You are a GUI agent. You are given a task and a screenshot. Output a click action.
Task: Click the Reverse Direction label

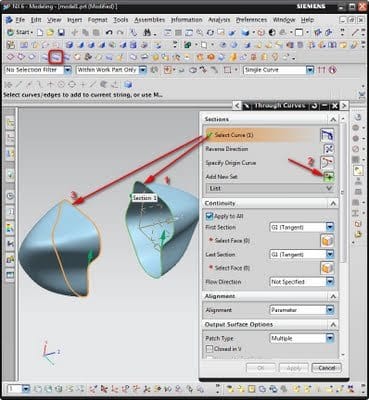coord(226,149)
